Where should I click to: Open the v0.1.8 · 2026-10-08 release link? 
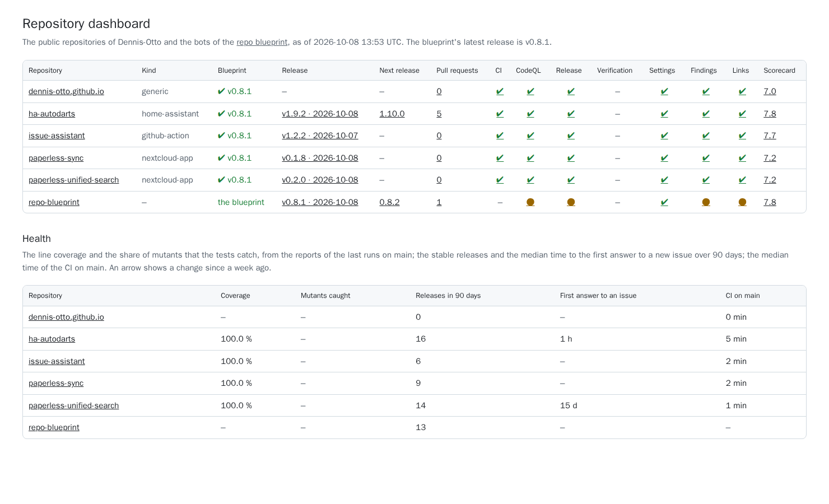[320, 158]
